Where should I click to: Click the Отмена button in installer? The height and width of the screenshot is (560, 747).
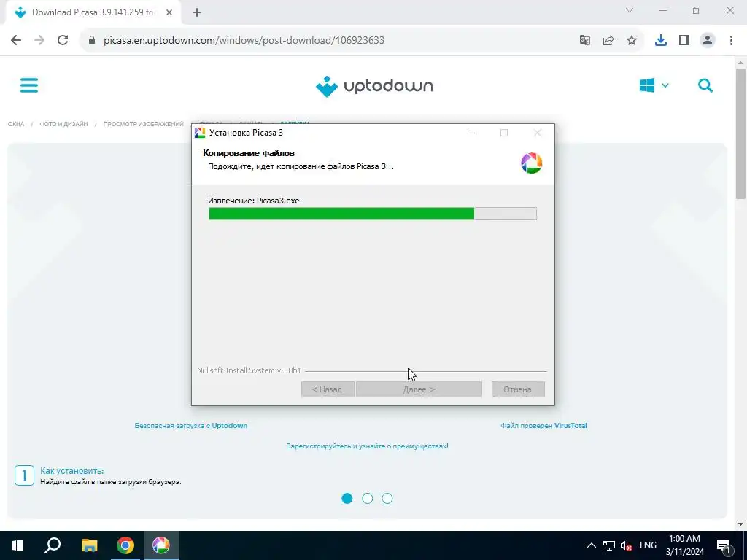(x=518, y=389)
